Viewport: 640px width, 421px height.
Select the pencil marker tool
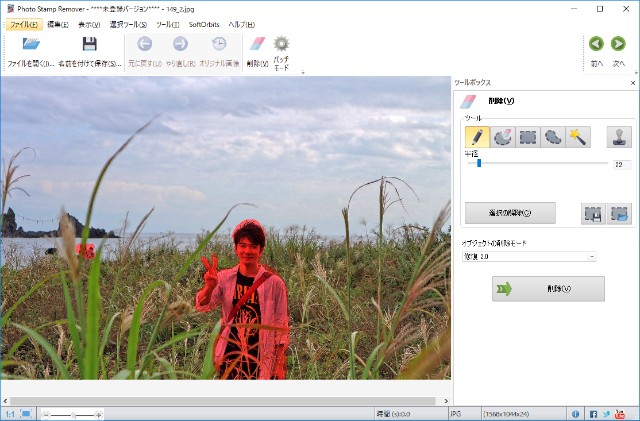[478, 137]
